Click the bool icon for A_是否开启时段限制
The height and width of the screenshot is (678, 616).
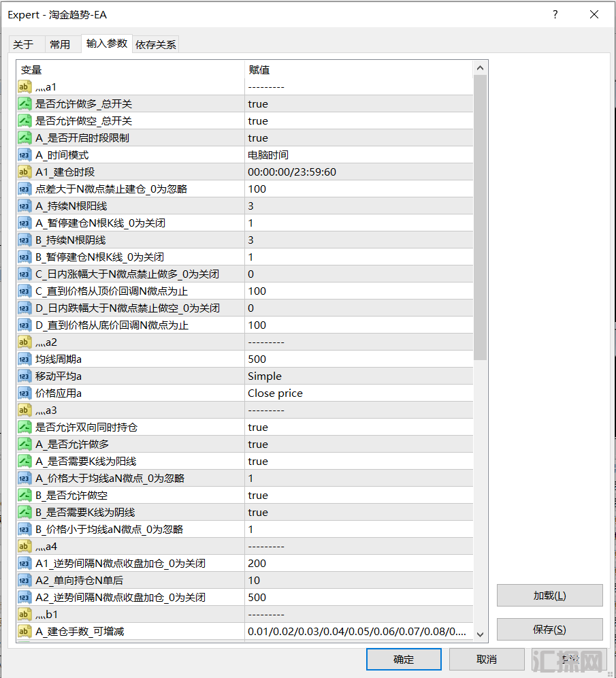[x=25, y=138]
